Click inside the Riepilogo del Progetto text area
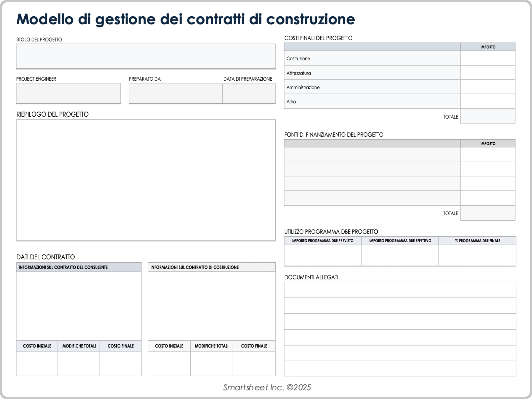Screen dimensions: 532x399 point(146,180)
